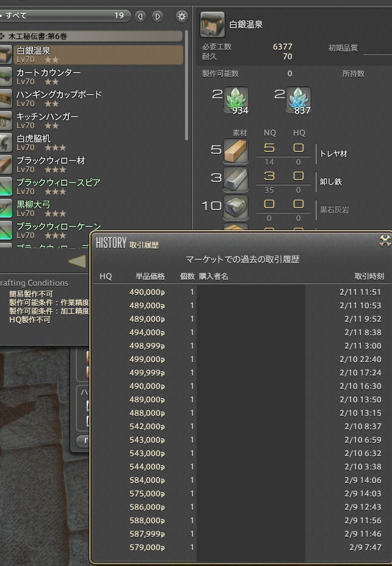Screen dimensions: 392x566
Task: Click the large left triangle arrow below list
Action: [x=78, y=261]
